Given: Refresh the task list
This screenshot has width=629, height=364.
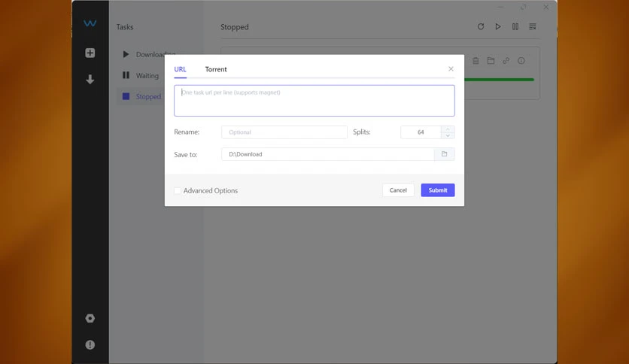Looking at the screenshot, I should tap(481, 27).
